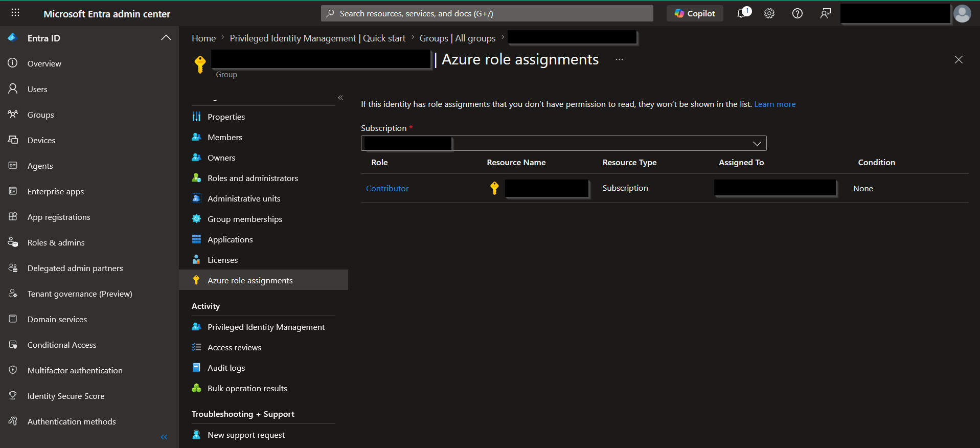
Task: Click the Members icon in group menu
Action: (x=196, y=137)
